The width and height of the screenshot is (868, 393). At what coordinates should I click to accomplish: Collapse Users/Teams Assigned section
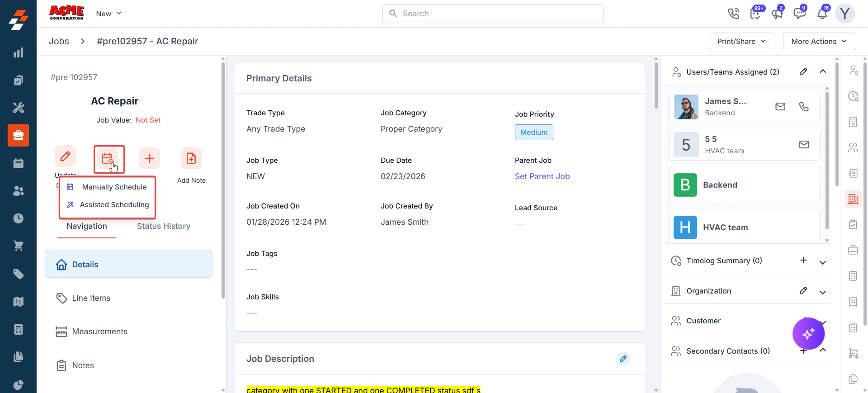pos(823,71)
